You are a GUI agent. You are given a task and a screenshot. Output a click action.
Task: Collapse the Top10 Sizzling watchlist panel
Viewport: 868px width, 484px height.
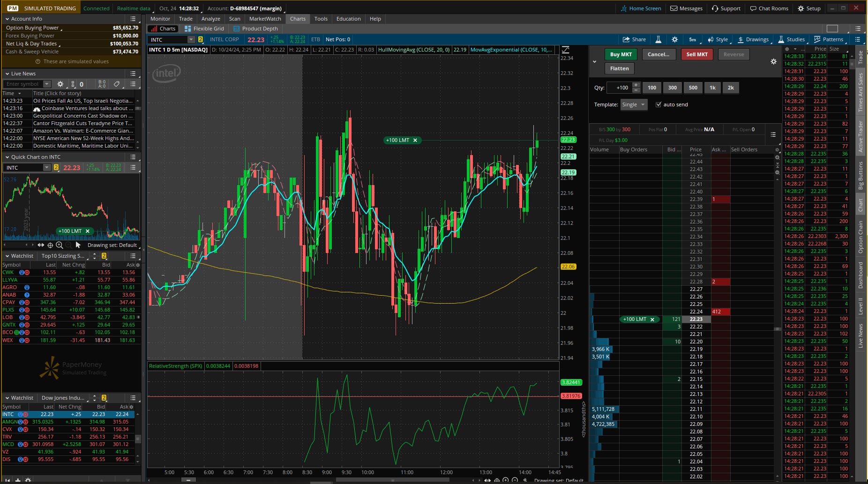pyautogui.click(x=7, y=256)
